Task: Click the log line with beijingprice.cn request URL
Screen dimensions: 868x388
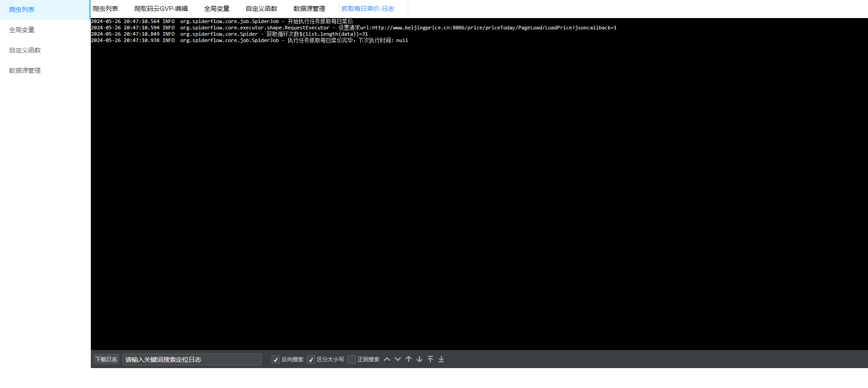Action: click(354, 28)
